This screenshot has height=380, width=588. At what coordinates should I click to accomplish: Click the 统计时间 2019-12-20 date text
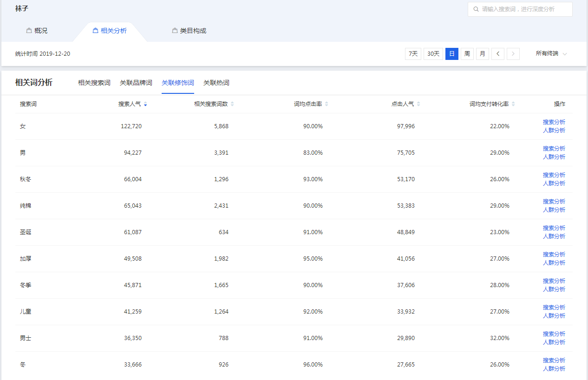(43, 54)
